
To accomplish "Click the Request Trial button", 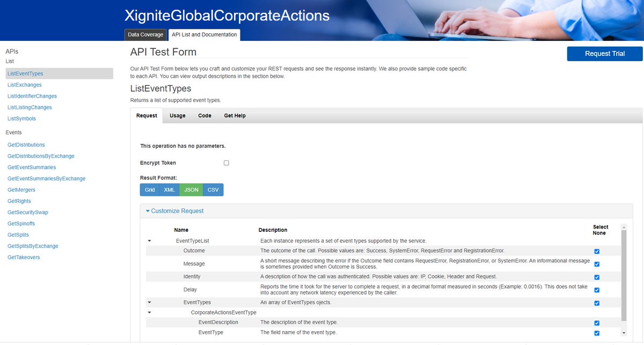I will (x=605, y=54).
